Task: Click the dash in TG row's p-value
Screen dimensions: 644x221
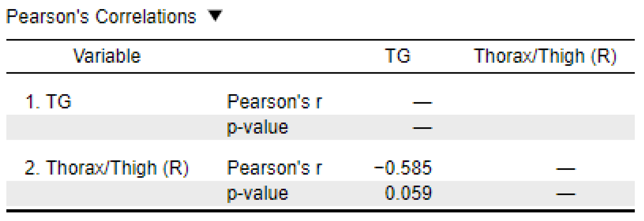Action: tap(422, 128)
